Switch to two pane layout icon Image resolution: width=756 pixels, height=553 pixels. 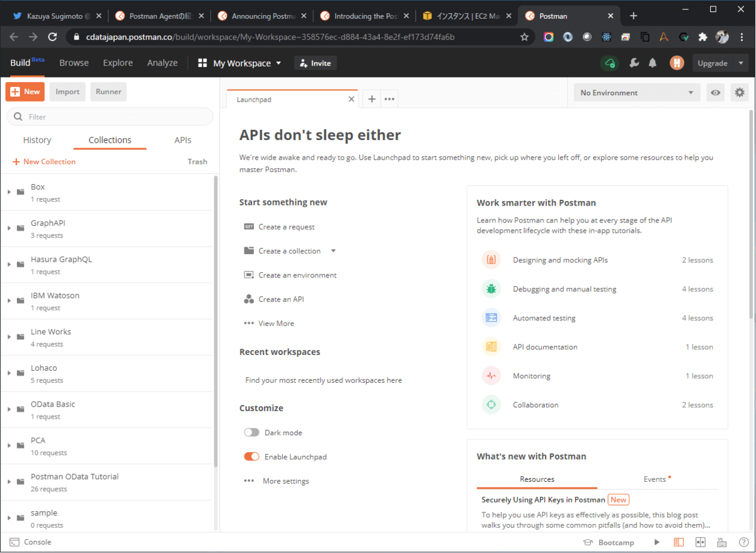[700, 542]
